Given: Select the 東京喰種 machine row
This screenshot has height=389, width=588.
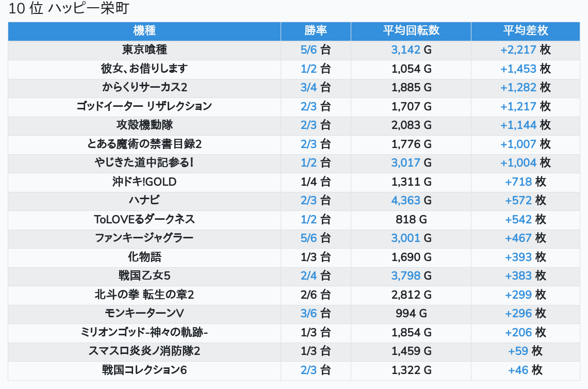Looking at the screenshot, I should click(x=294, y=50).
